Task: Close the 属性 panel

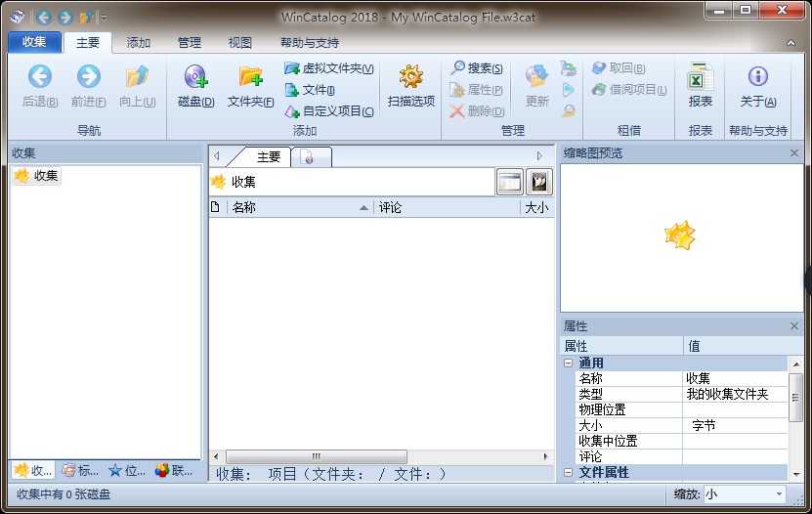Action: coord(794,325)
